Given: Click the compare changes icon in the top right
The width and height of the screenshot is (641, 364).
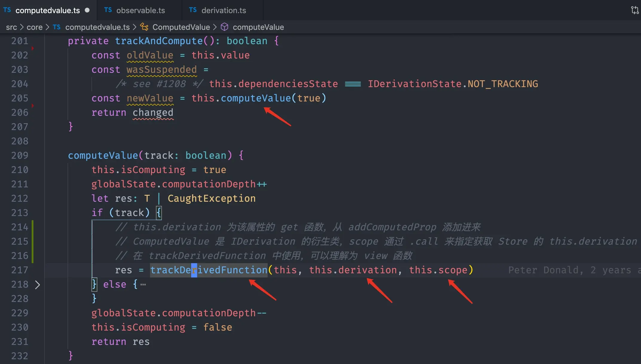Looking at the screenshot, I should [x=635, y=10].
